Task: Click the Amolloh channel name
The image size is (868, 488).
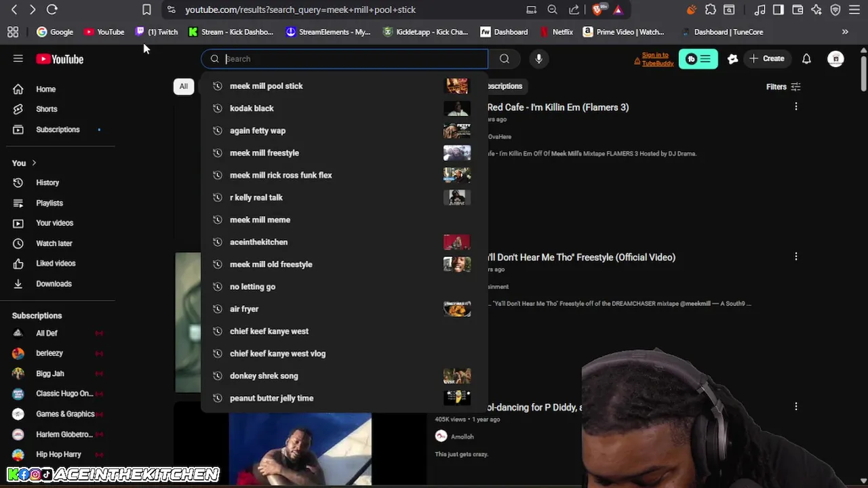Action: click(462, 436)
